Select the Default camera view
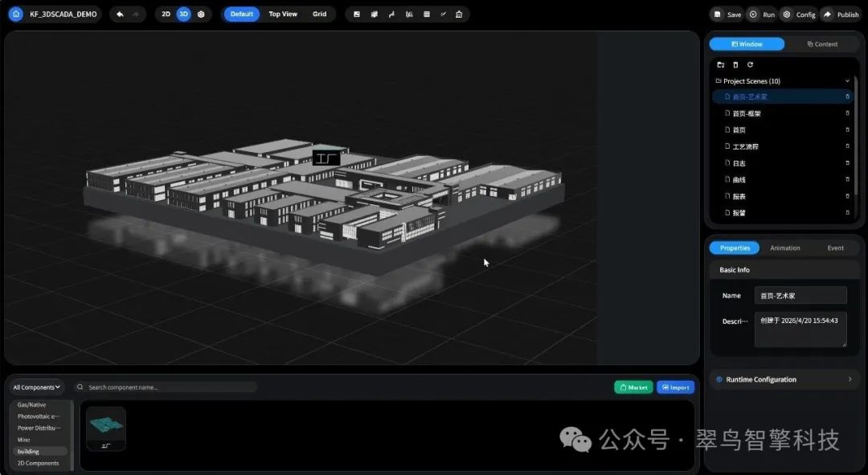 coord(241,14)
